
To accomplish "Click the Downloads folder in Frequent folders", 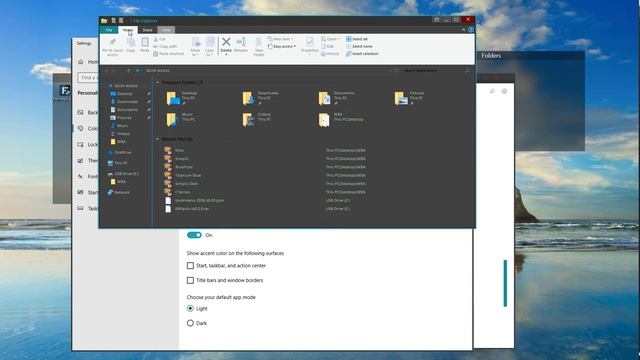I will coord(260,98).
